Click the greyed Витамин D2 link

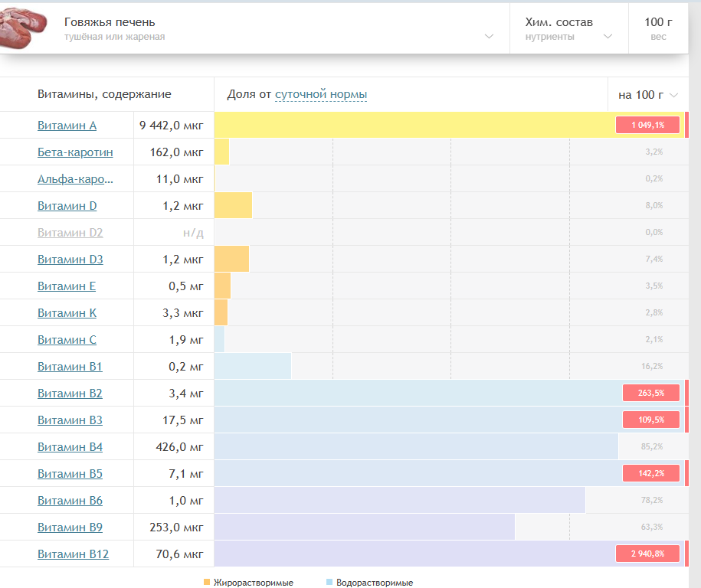point(70,233)
